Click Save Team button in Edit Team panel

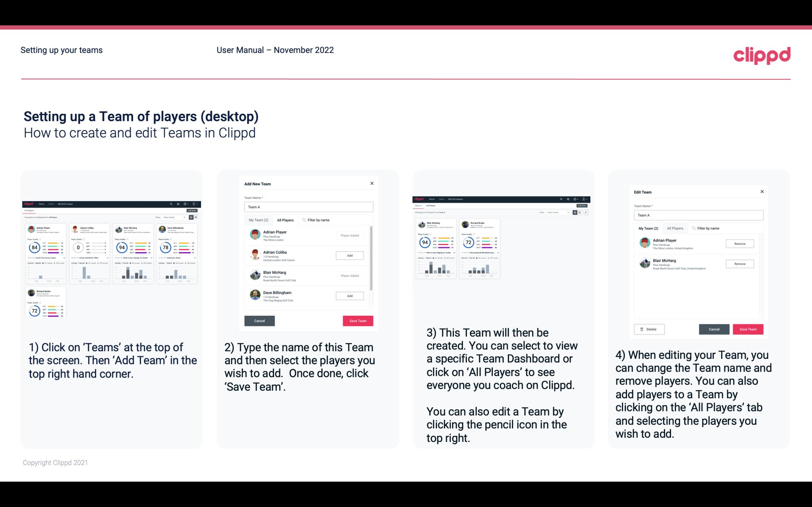748,328
